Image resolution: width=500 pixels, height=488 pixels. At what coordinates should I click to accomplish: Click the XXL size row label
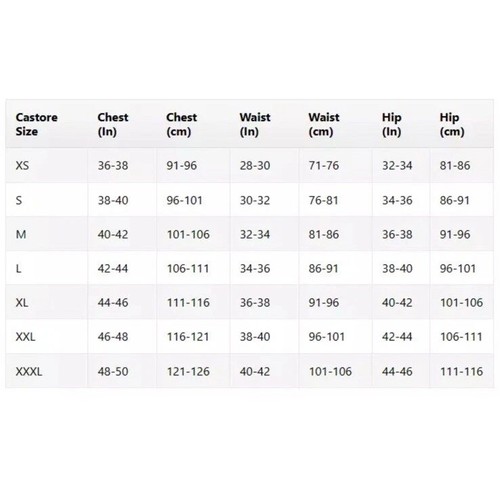(25, 337)
